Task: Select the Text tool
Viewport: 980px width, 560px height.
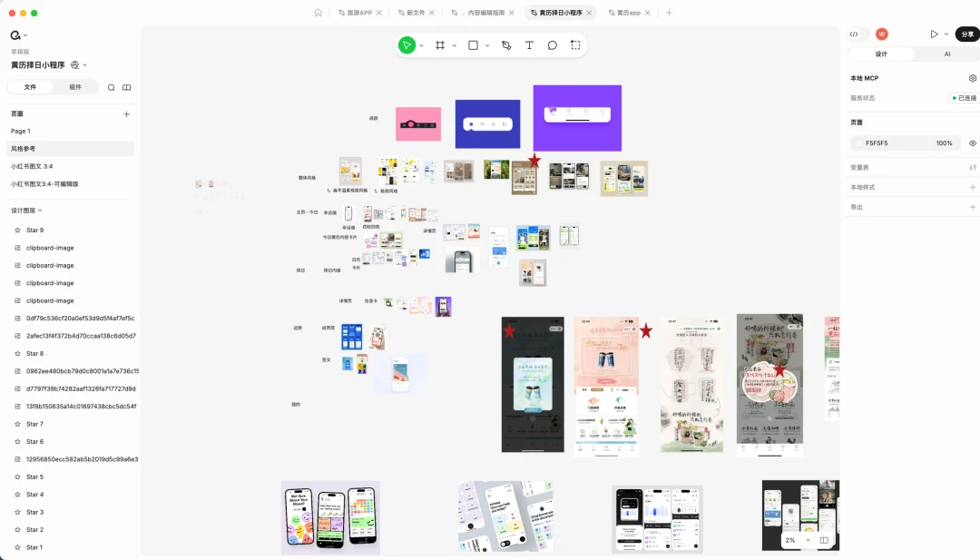Action: click(x=529, y=45)
